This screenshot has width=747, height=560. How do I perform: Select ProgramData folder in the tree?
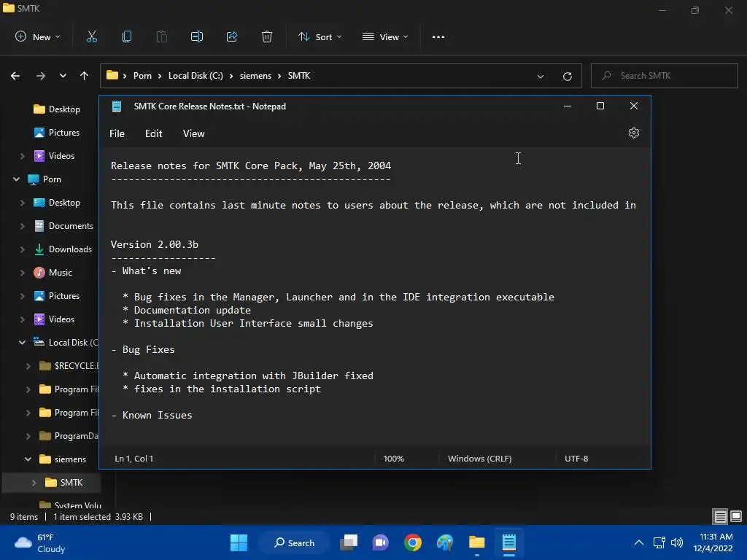(69, 436)
